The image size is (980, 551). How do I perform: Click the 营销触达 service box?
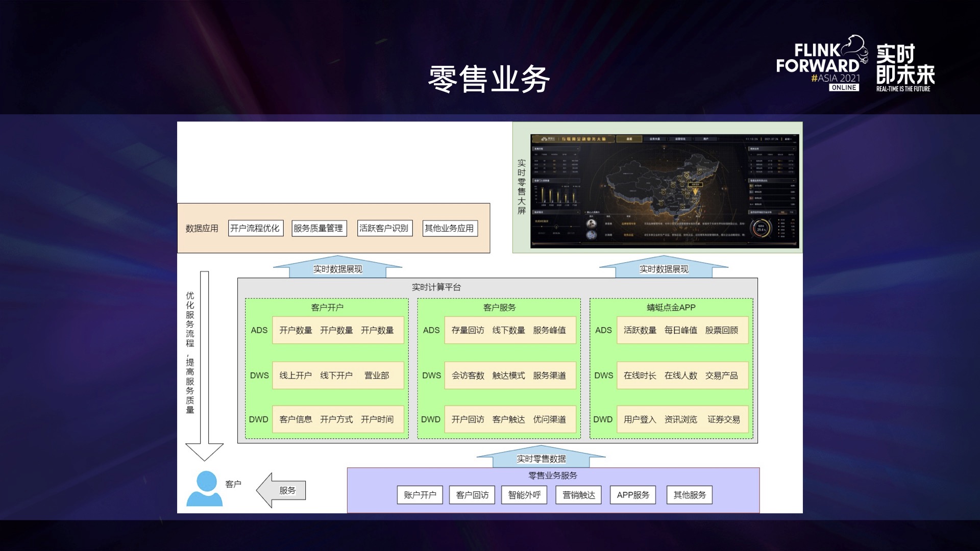tap(579, 495)
